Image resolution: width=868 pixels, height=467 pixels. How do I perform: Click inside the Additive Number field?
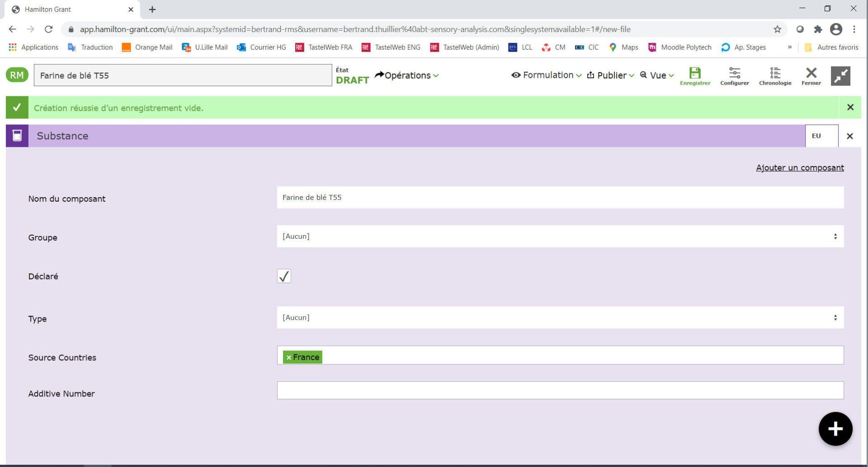click(561, 390)
